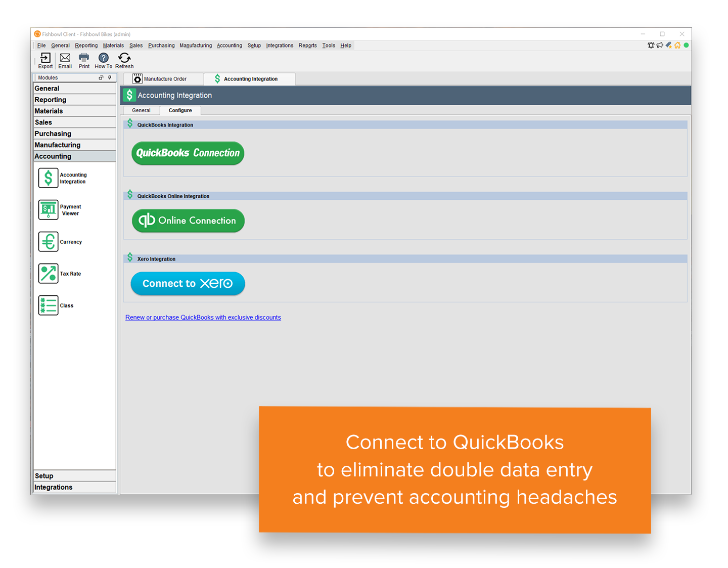The height and width of the screenshot is (568, 728).
Task: Click the Print toolbar icon
Action: [84, 58]
